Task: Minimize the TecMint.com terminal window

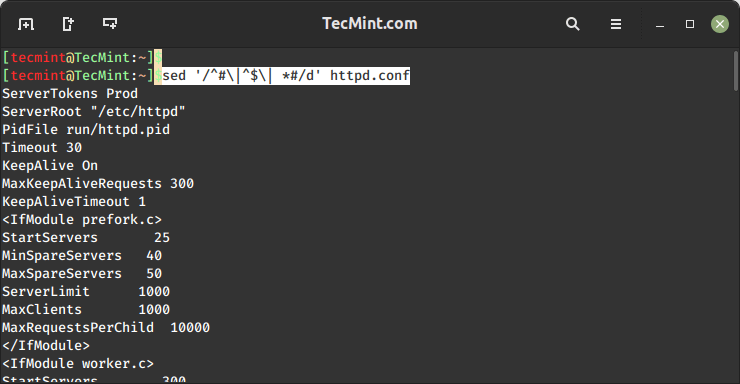Action: pyautogui.click(x=660, y=26)
